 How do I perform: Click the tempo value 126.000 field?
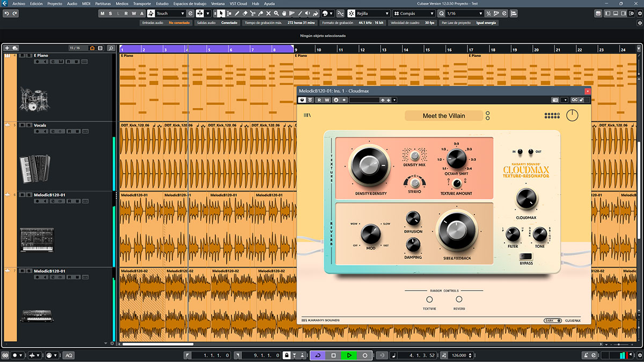tap(460, 355)
